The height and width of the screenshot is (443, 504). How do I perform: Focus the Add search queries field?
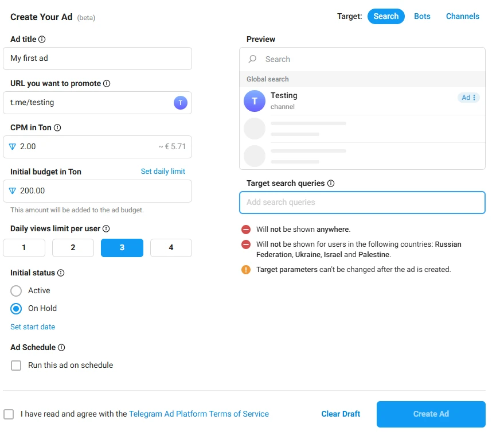[362, 203]
